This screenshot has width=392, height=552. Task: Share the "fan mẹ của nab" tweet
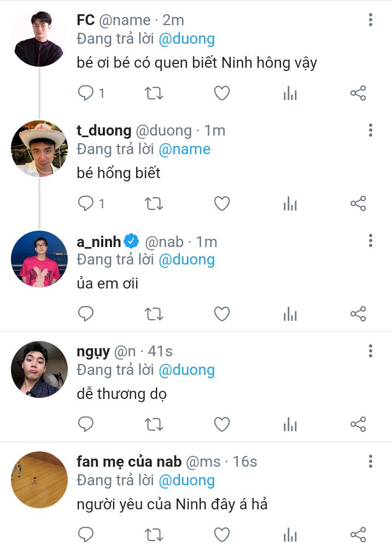(358, 535)
